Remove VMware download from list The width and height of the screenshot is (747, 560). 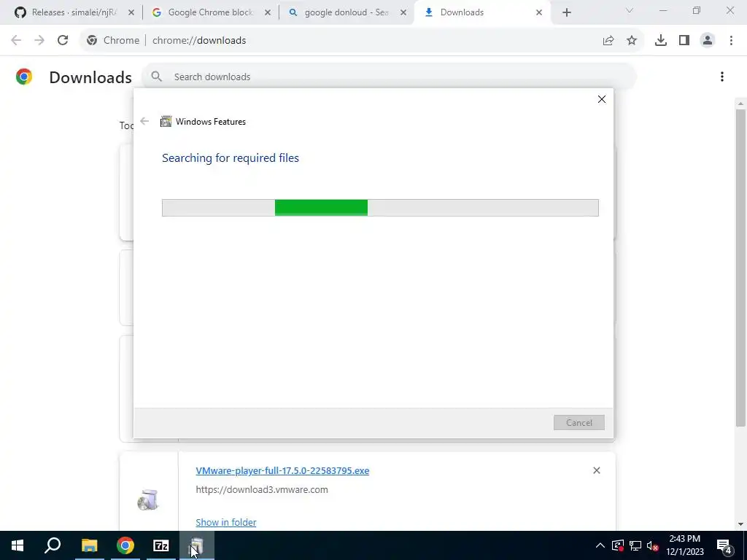point(597,470)
